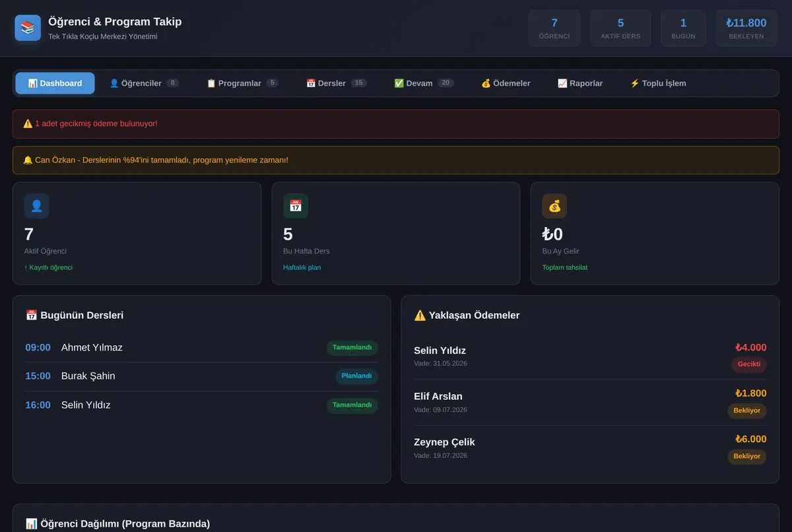Viewport: 792px width, 532px height.
Task: Click the bell icon in Can Özkan notification
Action: point(28,160)
